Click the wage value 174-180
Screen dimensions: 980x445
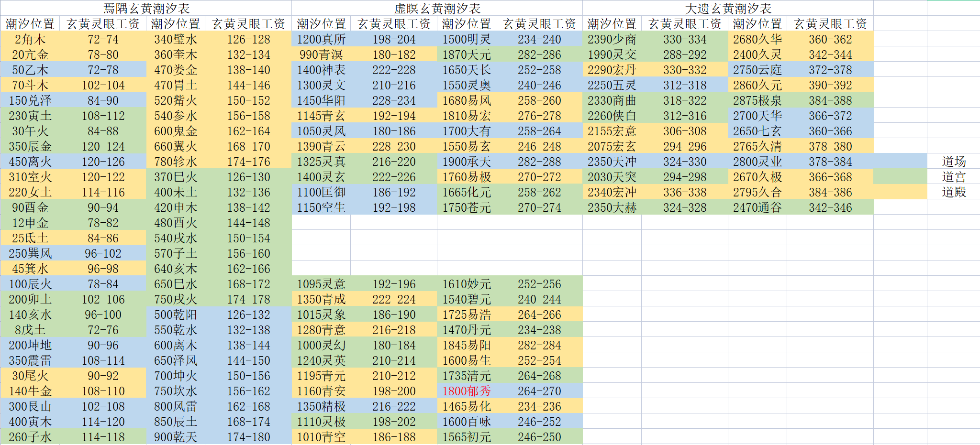[248, 436]
